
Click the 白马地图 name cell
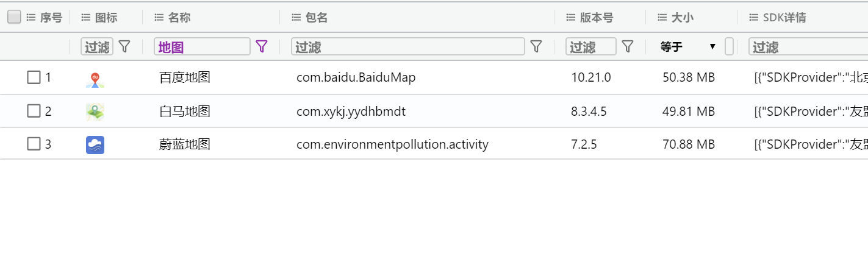pos(185,111)
